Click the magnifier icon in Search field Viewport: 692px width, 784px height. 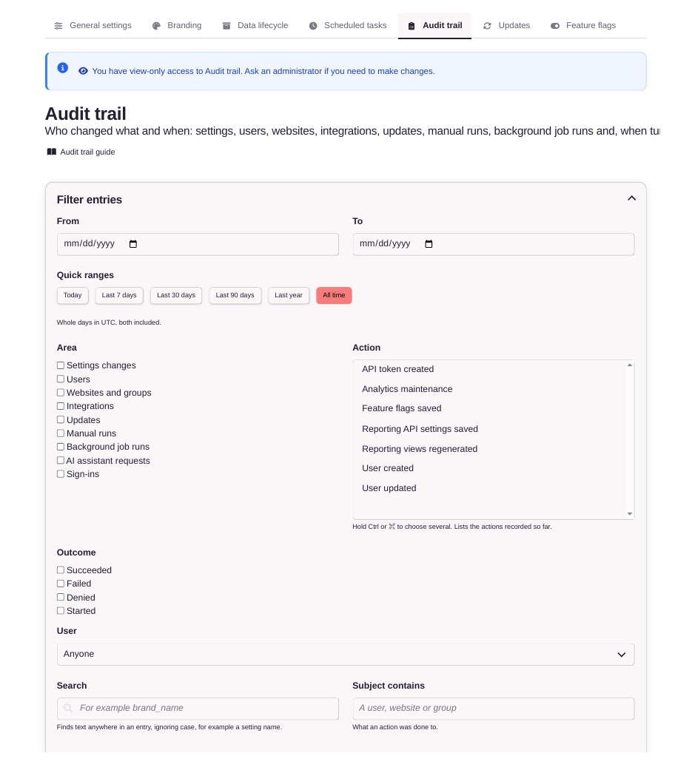click(68, 708)
